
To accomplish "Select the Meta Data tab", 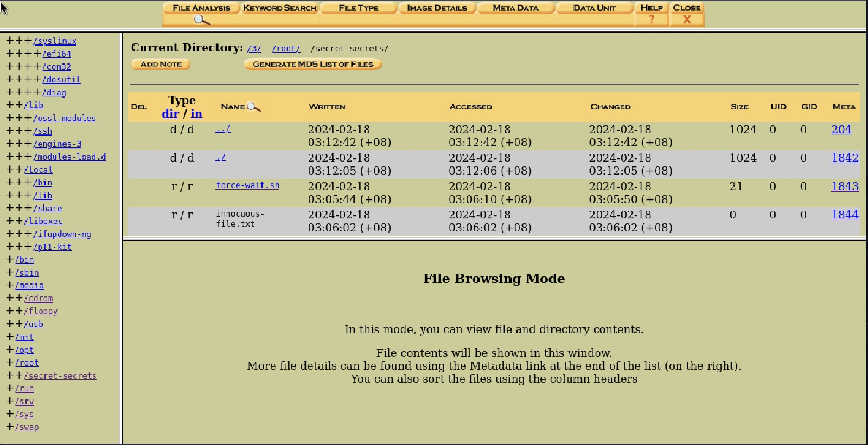I will point(515,8).
